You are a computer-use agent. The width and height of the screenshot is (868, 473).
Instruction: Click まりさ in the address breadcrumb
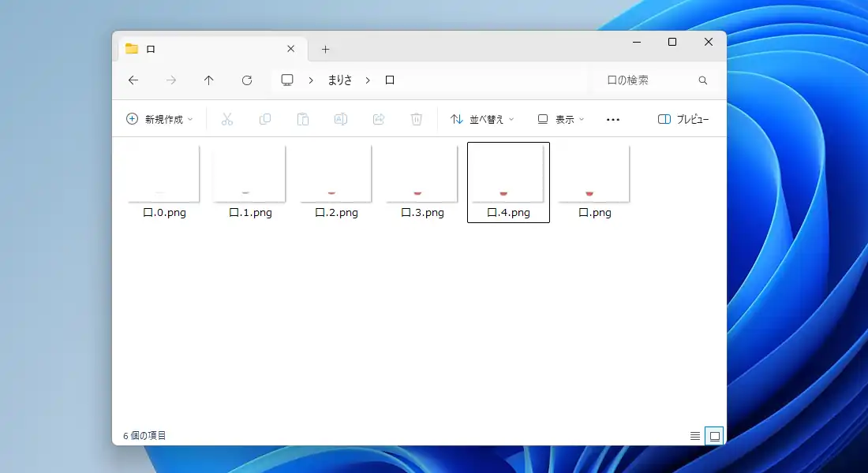click(x=340, y=80)
